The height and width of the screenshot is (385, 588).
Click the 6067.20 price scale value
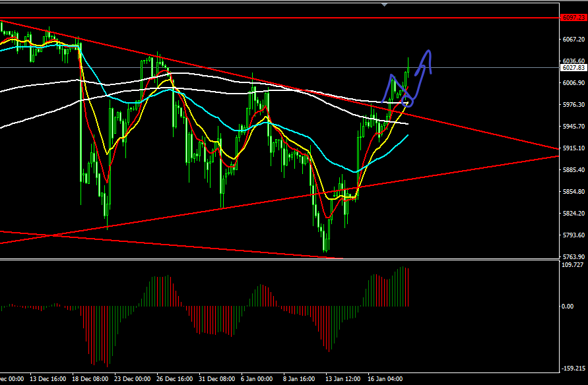click(573, 40)
